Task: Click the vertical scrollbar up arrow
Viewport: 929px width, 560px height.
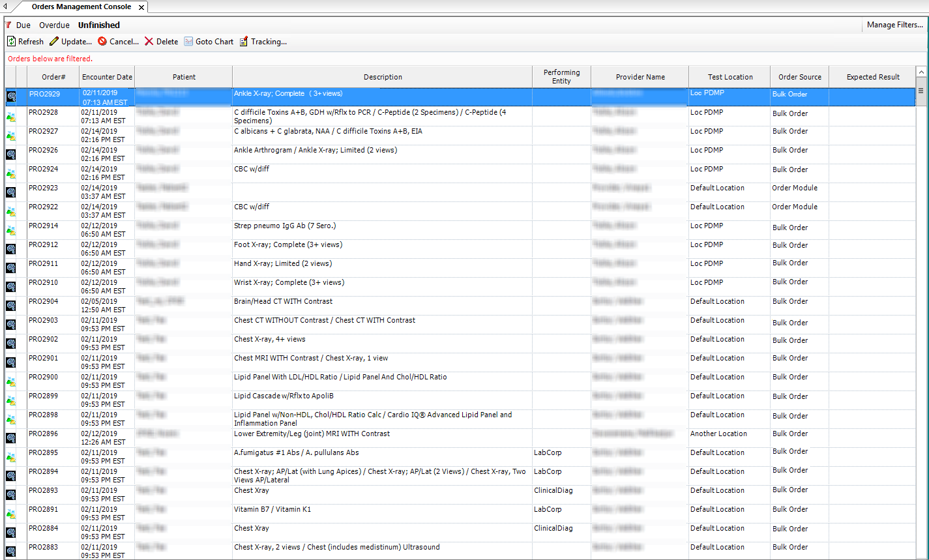Action: [921, 72]
